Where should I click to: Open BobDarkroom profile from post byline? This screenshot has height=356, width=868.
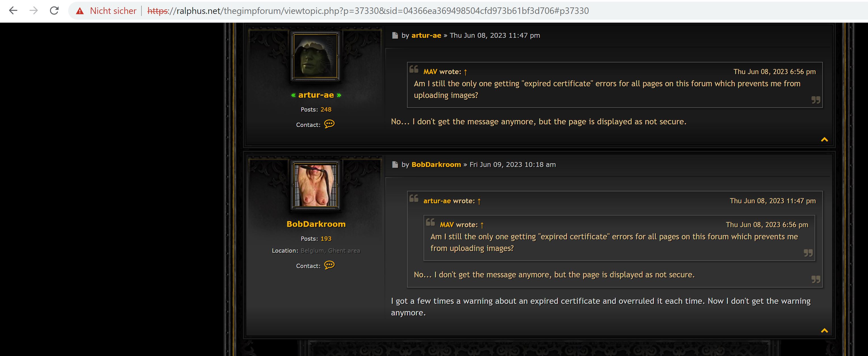point(436,165)
